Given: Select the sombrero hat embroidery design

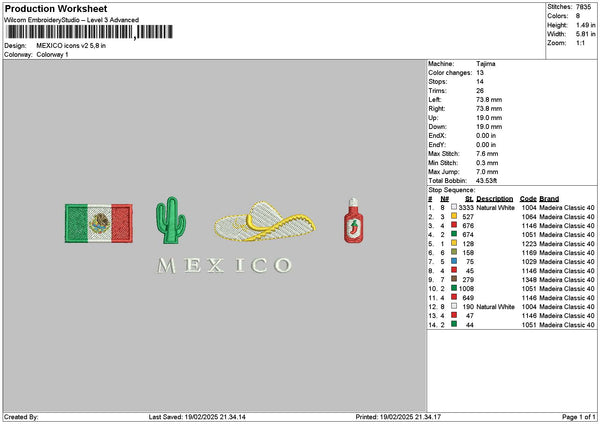Looking at the screenshot, I should point(265,222).
